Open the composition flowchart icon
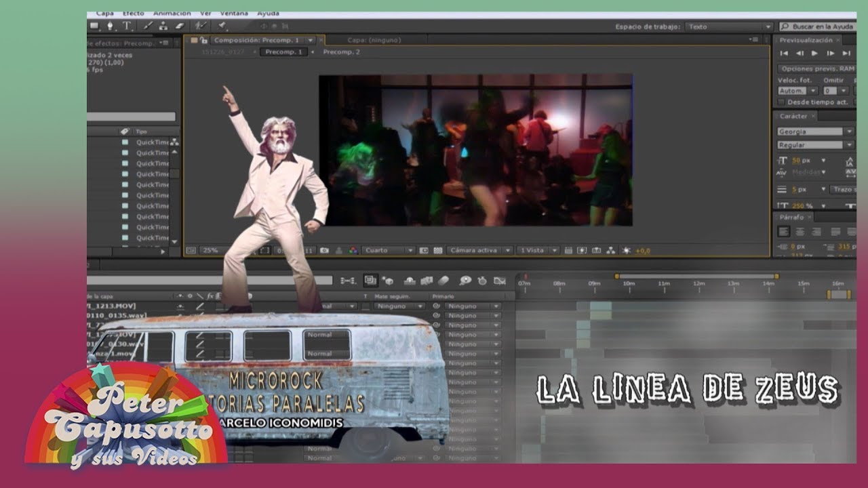This screenshot has width=868, height=488. click(611, 250)
